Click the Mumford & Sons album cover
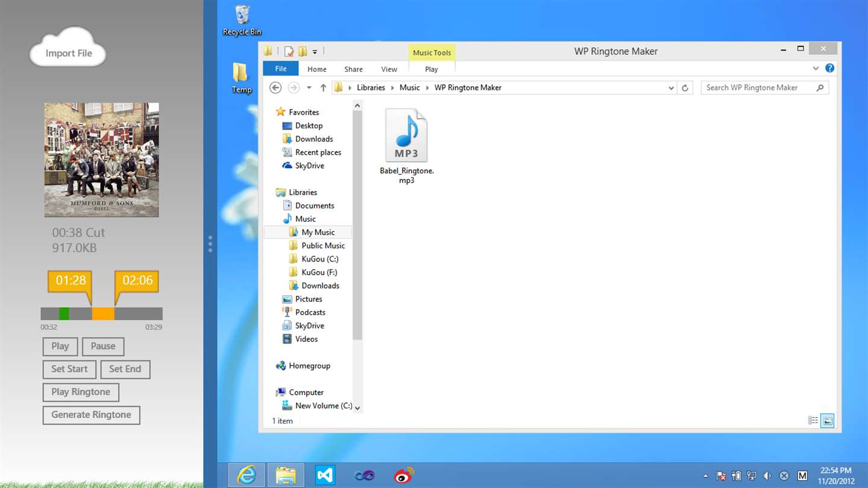The height and width of the screenshot is (488, 868). tap(101, 160)
